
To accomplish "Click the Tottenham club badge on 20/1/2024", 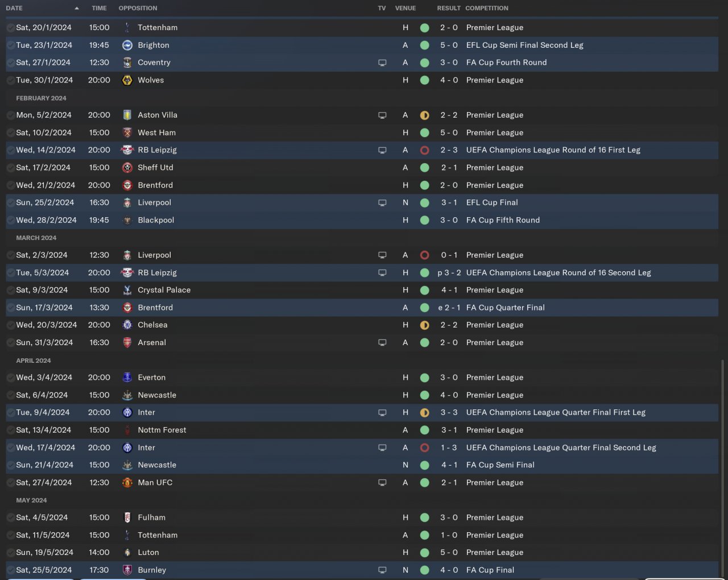I will tap(127, 27).
